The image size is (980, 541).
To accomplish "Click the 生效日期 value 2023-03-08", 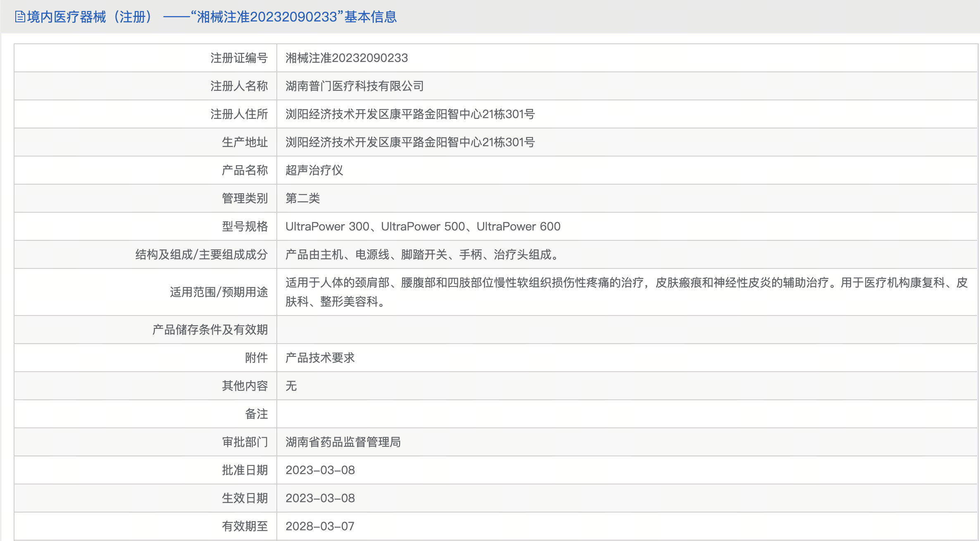I will point(320,498).
